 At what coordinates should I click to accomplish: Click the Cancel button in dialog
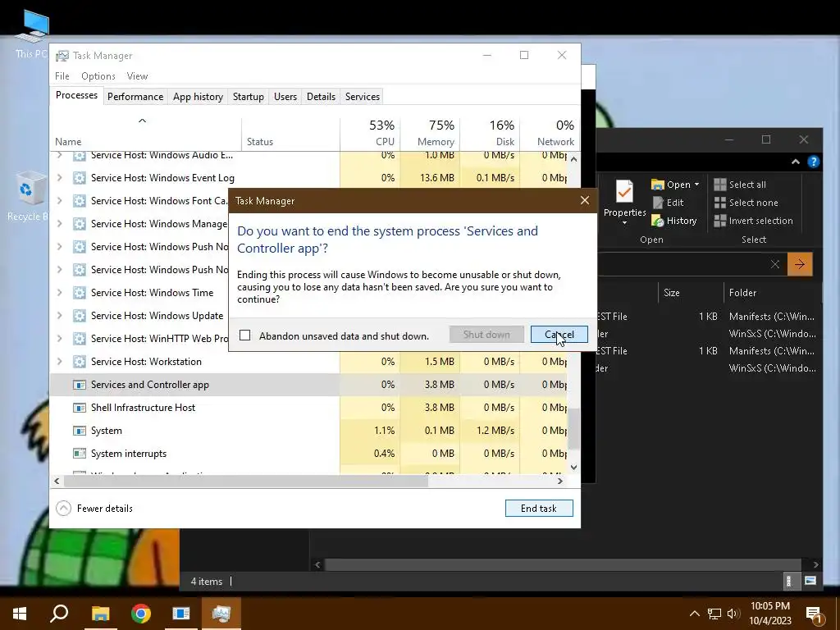point(559,335)
